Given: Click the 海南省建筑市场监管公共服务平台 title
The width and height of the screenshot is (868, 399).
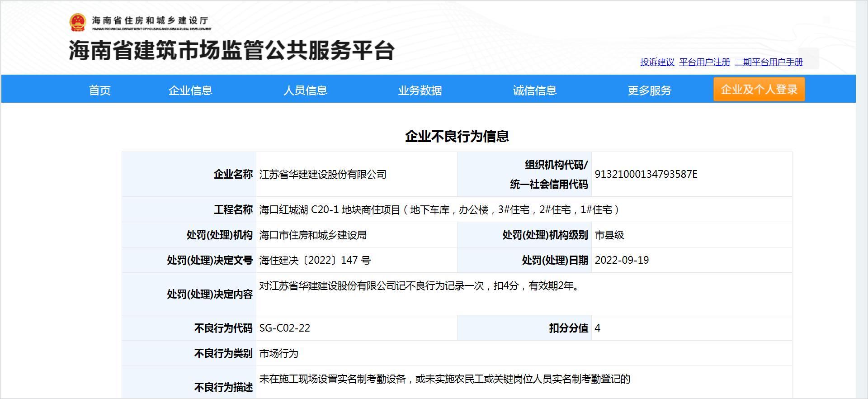Looking at the screenshot, I should (231, 50).
